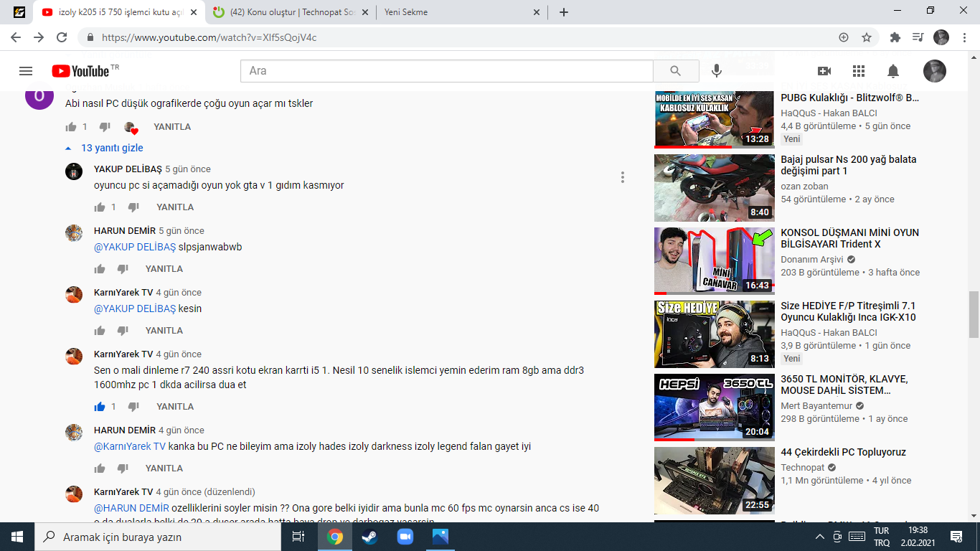Reply with YANITLA on the "Abi nasıl PC" comment
The width and height of the screenshot is (980, 551).
(172, 127)
